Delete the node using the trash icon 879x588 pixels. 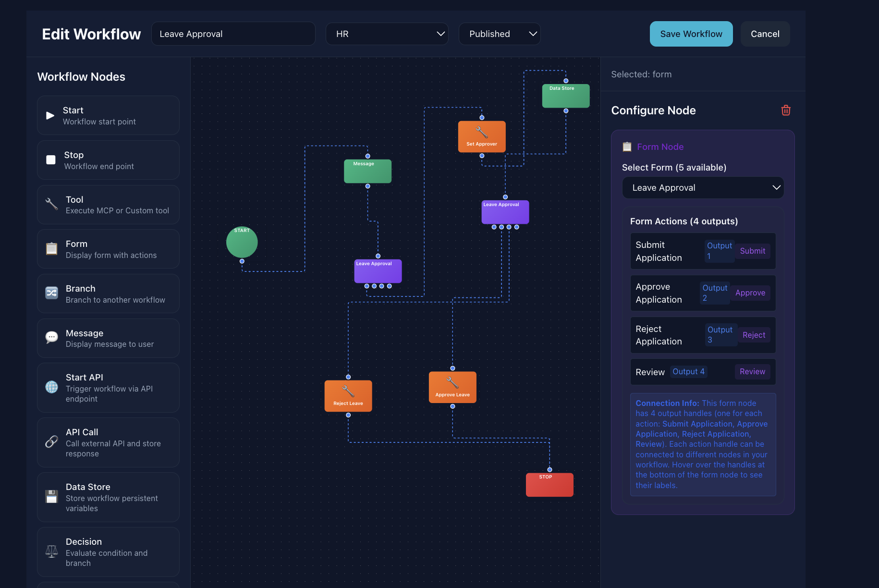786,110
